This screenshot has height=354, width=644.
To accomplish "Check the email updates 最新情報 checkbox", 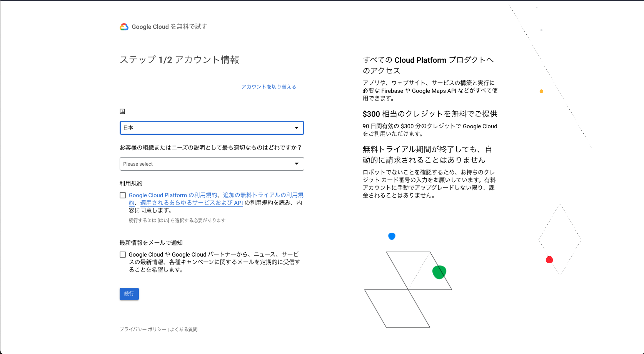I will click(x=123, y=255).
